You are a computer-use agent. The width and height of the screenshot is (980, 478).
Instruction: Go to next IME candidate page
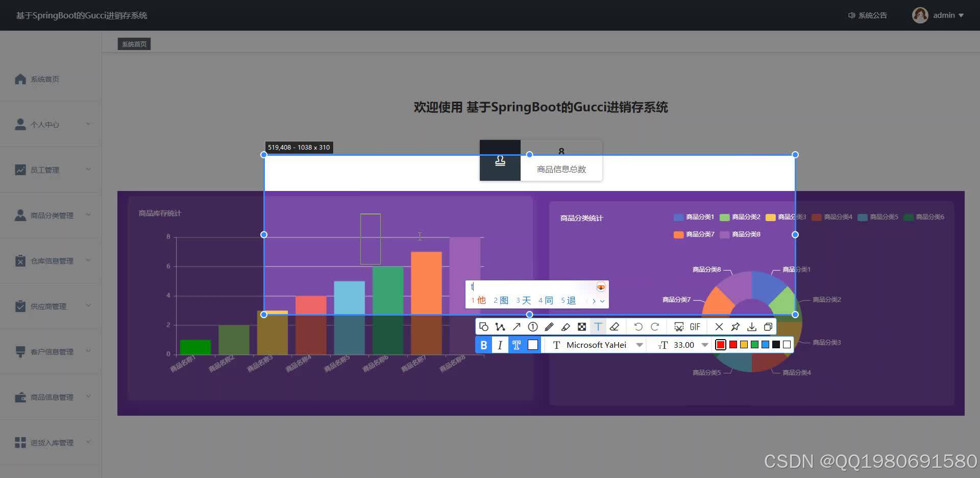pyautogui.click(x=594, y=301)
